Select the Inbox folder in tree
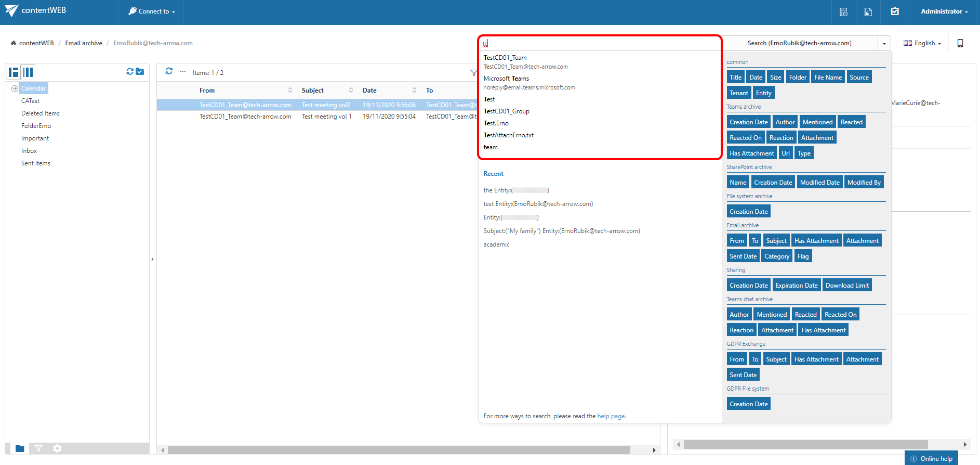Viewport: 980px width, 465px height. click(x=29, y=151)
